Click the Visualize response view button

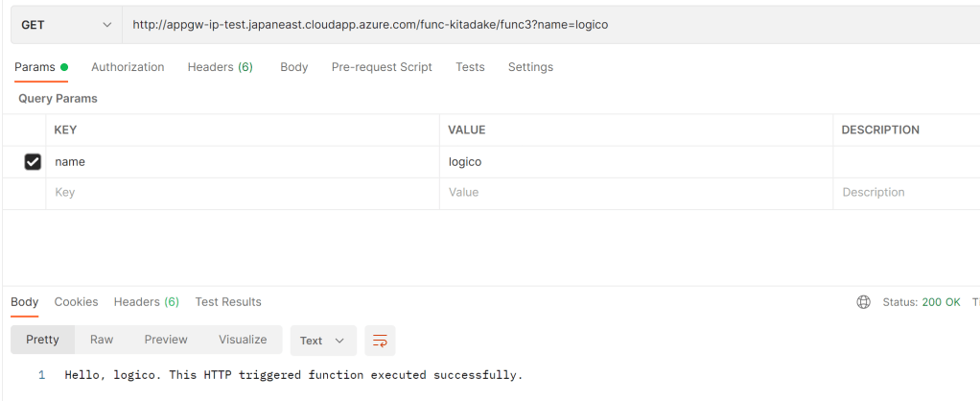[x=243, y=340]
